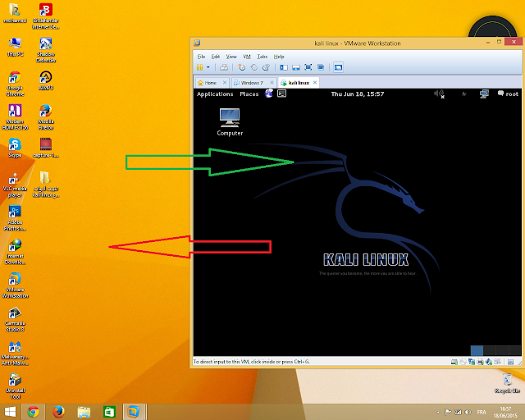Click the FRA language indicator in tray
Image resolution: width=525 pixels, height=420 pixels.
click(482, 412)
